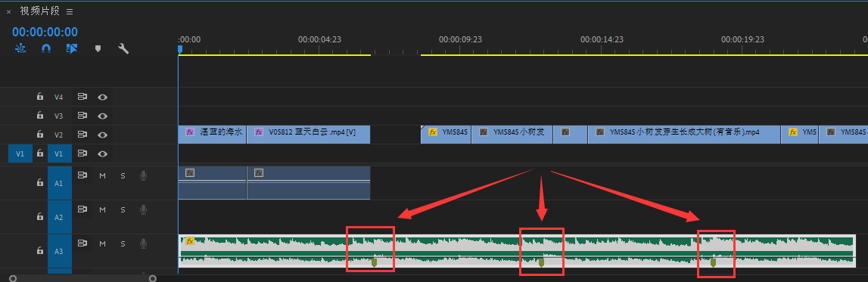
Task: Target the A1 audio track header
Action: click(x=59, y=183)
